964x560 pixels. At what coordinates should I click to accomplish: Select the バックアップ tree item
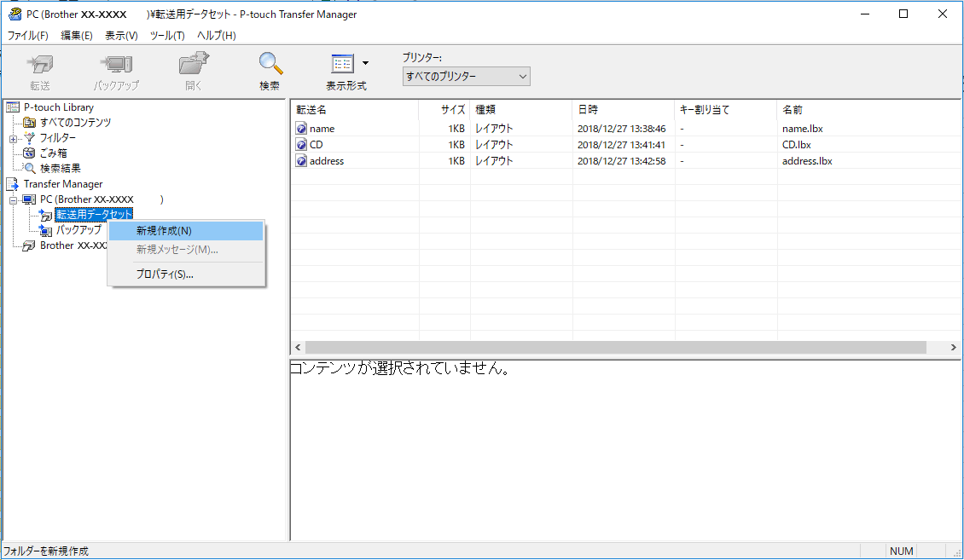[x=78, y=230]
